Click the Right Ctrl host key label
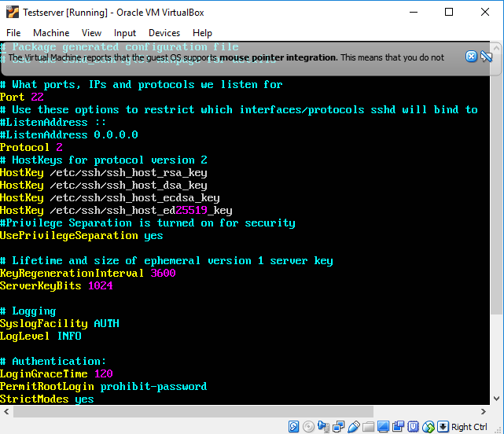504x434 pixels. click(469, 427)
